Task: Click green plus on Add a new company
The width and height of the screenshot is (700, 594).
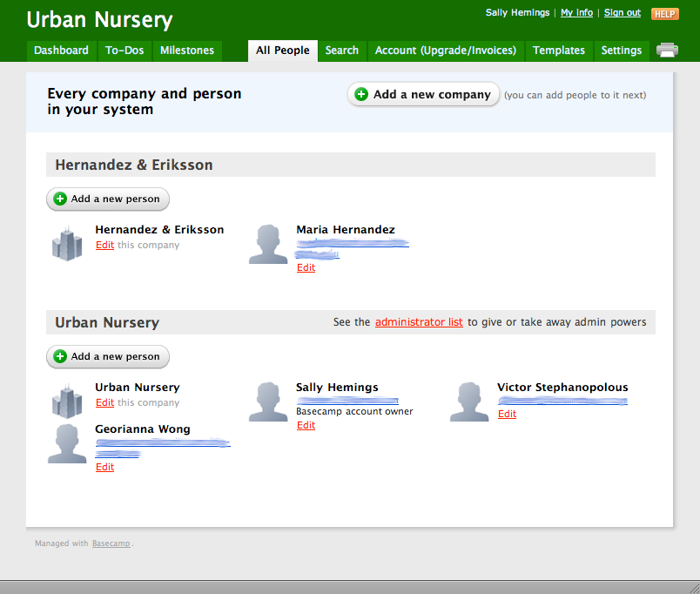Action: click(361, 94)
